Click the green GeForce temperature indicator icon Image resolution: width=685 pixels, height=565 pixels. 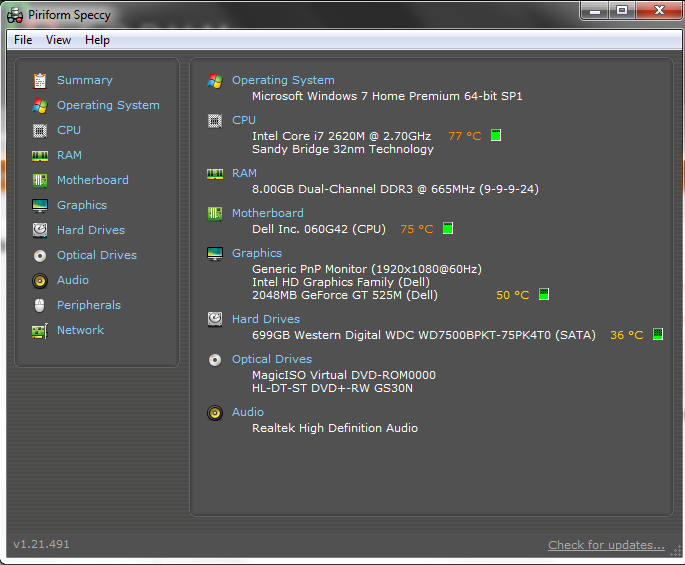(x=544, y=294)
